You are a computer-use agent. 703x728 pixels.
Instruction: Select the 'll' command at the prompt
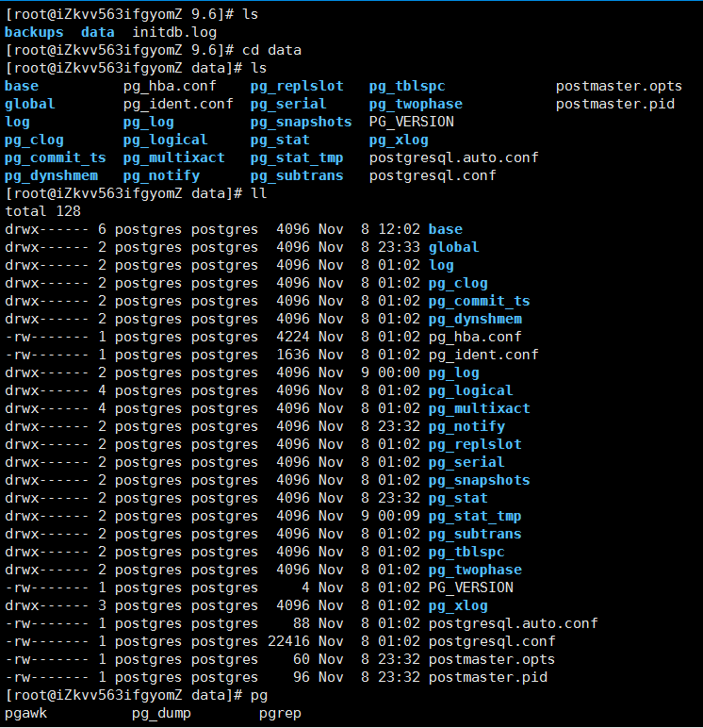click(259, 193)
